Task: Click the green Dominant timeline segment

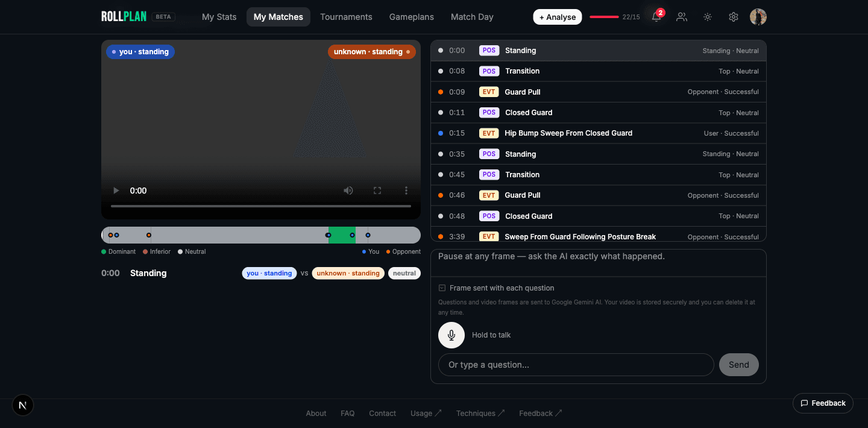Action: (x=342, y=235)
